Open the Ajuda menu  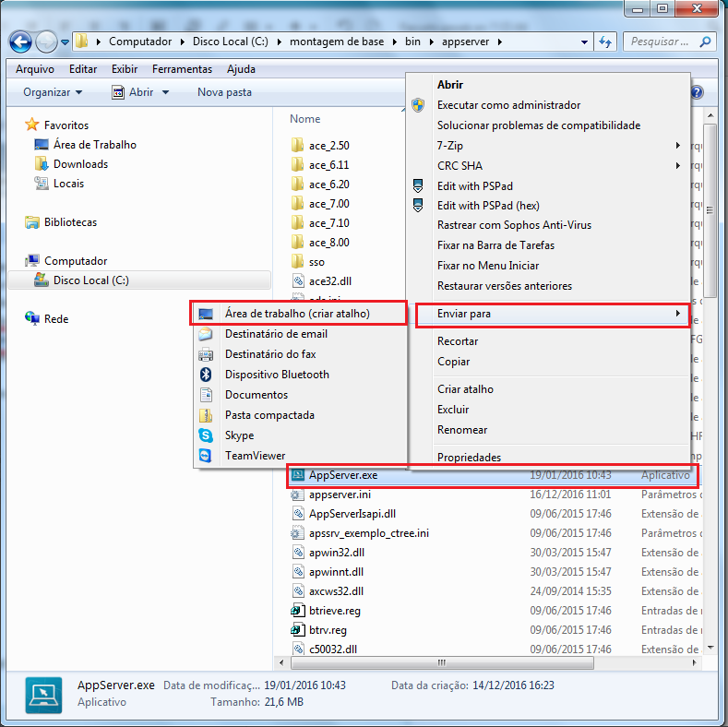pos(241,69)
